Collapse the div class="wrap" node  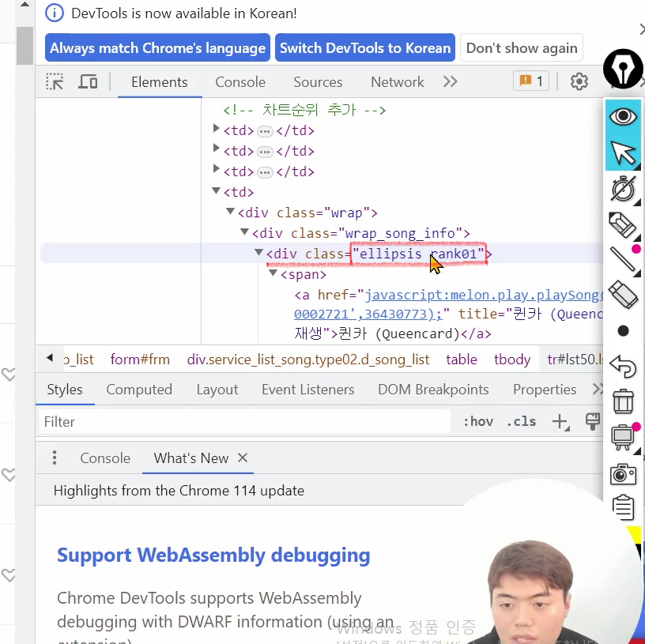pos(230,211)
